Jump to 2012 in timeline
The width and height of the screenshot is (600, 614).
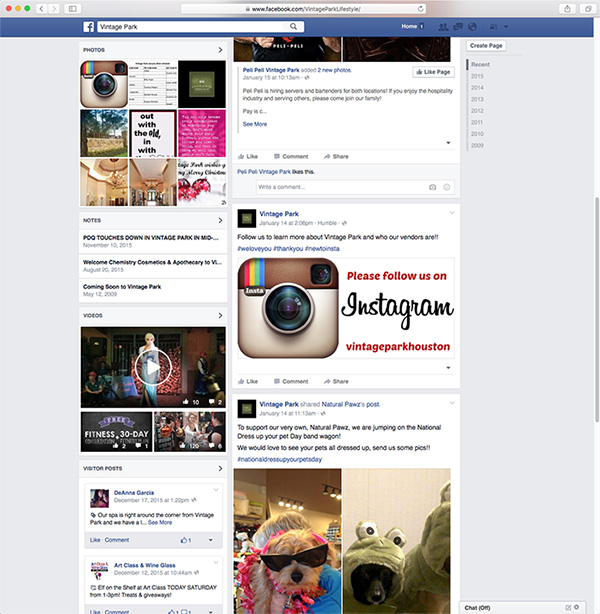pos(477,111)
